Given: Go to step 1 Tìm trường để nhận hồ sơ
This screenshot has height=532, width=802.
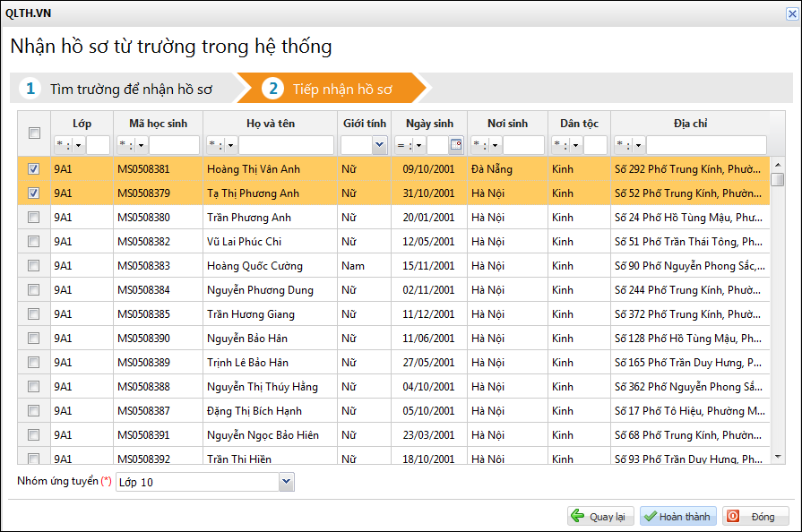Looking at the screenshot, I should 121,89.
